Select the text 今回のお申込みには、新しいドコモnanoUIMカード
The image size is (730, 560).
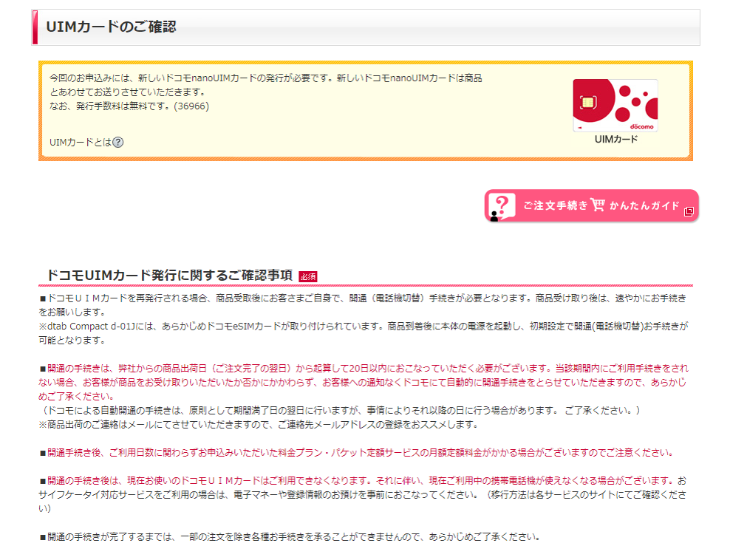[151, 78]
